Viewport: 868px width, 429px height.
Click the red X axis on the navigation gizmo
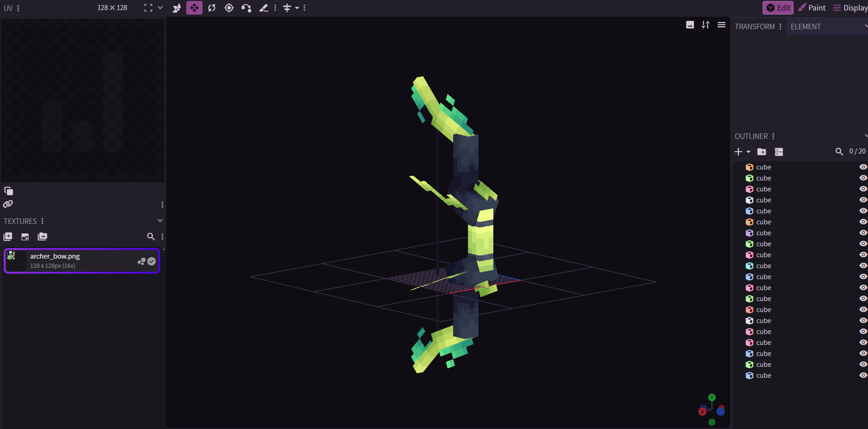click(702, 412)
